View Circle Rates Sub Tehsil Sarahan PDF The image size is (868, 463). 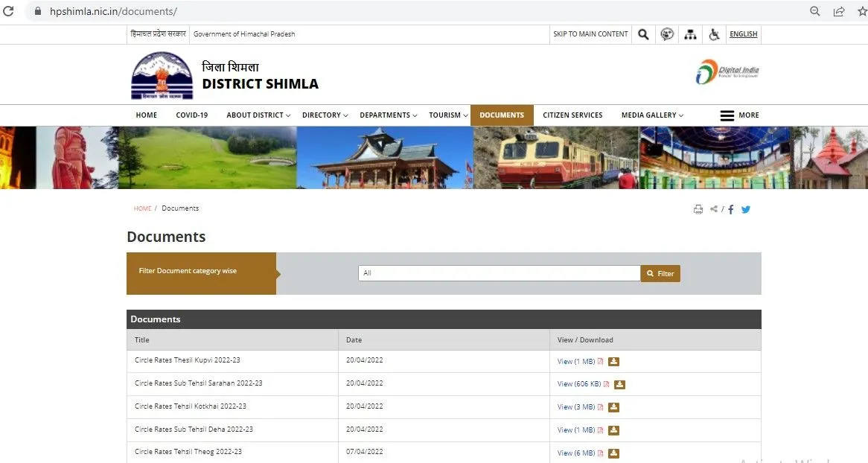click(x=579, y=384)
